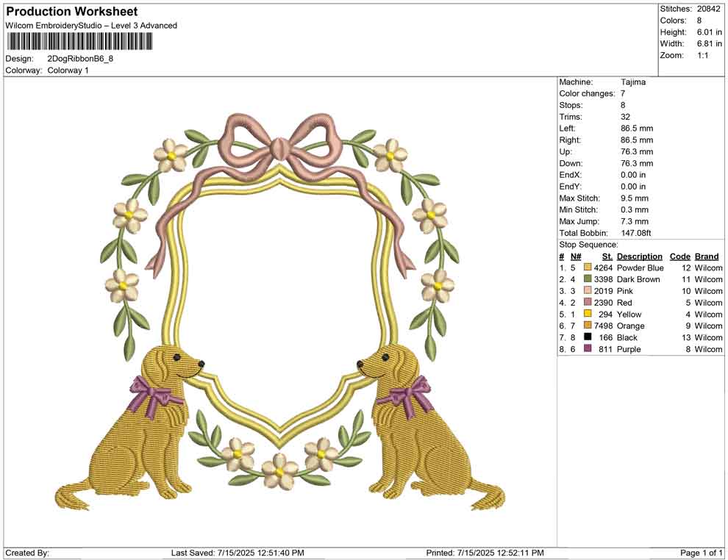Click the 'Description' column header
This screenshot has width=728, height=560.
[639, 256]
